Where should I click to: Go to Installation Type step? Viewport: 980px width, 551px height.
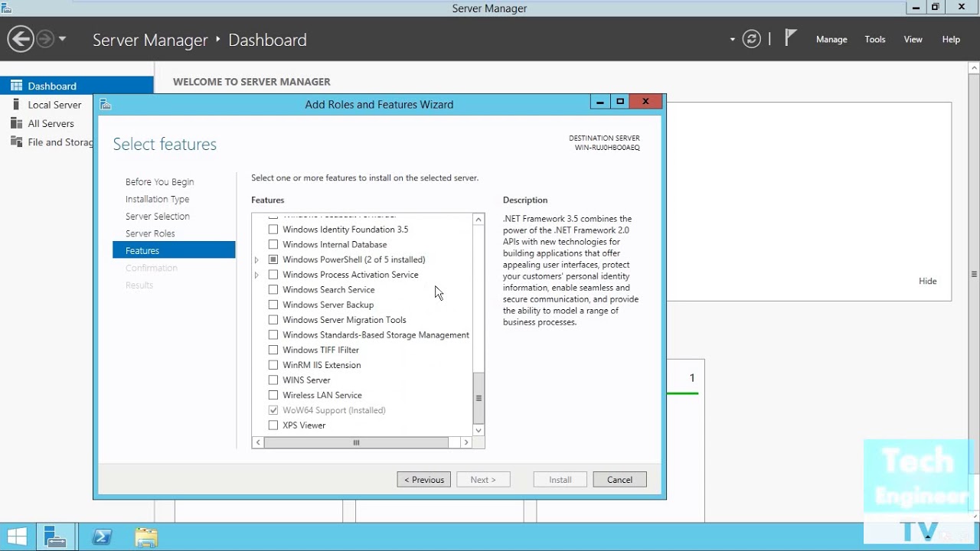tap(157, 199)
